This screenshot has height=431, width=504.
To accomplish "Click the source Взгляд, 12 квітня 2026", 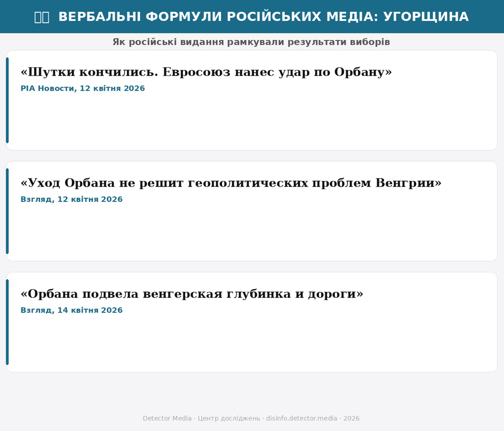I will (71, 199).
